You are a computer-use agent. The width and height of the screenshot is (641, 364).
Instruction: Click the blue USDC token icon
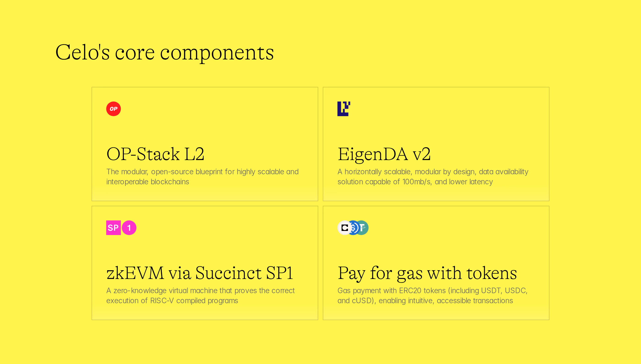(x=354, y=228)
